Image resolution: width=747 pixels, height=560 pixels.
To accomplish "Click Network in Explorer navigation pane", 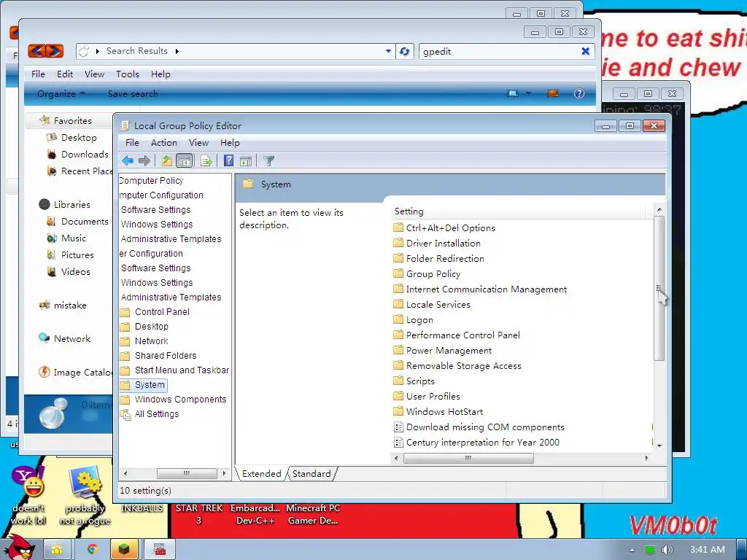I will click(72, 338).
